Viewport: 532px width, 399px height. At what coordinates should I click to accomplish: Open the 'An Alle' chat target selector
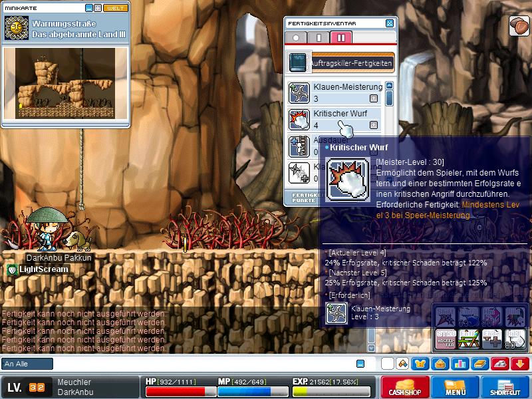pyautogui.click(x=27, y=364)
